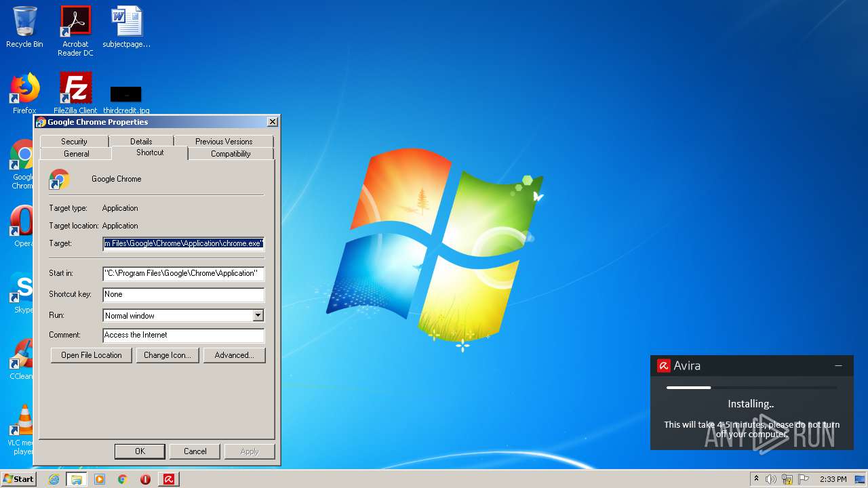This screenshot has width=868, height=488.
Task: Open Action Center flag icon
Action: [x=803, y=479]
